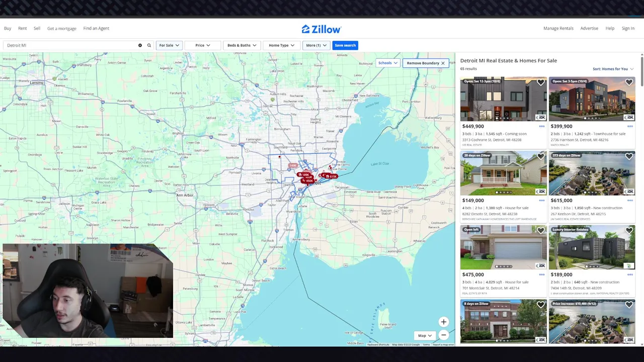This screenshot has height=362, width=644.
Task: Click the X on Remove Boundary
Action: coord(443,63)
